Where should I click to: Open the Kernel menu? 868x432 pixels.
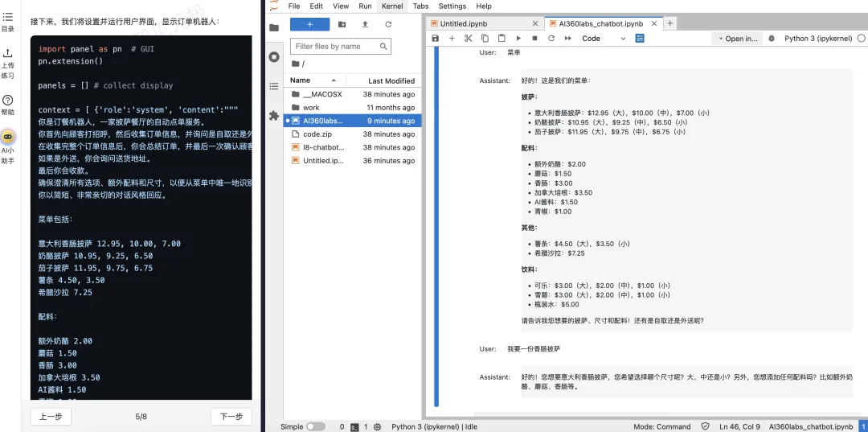coord(392,6)
